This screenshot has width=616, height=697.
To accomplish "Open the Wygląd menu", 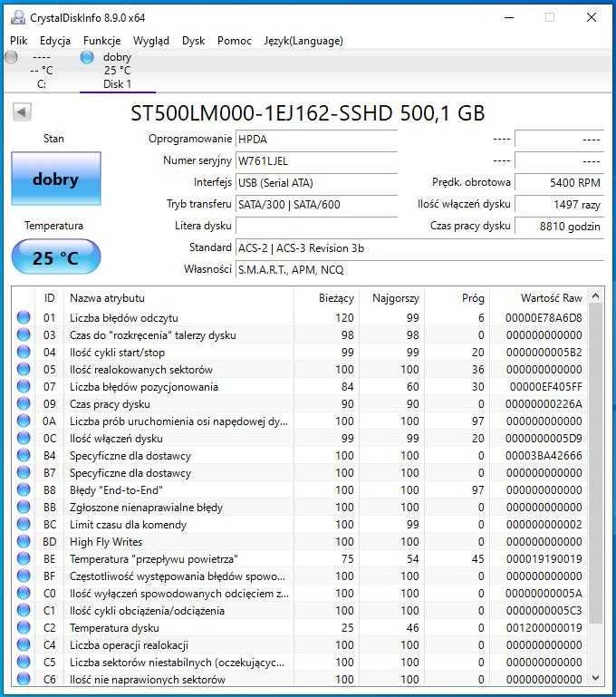I will (x=151, y=41).
